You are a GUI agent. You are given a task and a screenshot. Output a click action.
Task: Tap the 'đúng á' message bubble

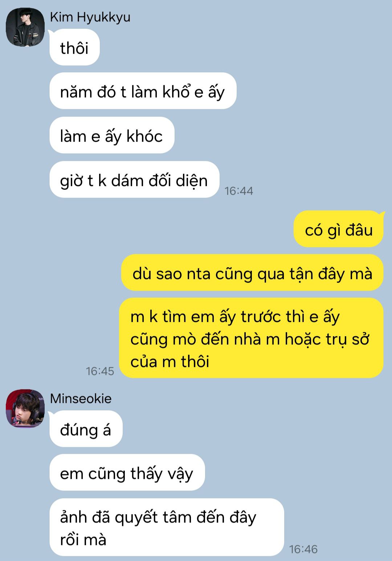pyautogui.click(x=86, y=429)
